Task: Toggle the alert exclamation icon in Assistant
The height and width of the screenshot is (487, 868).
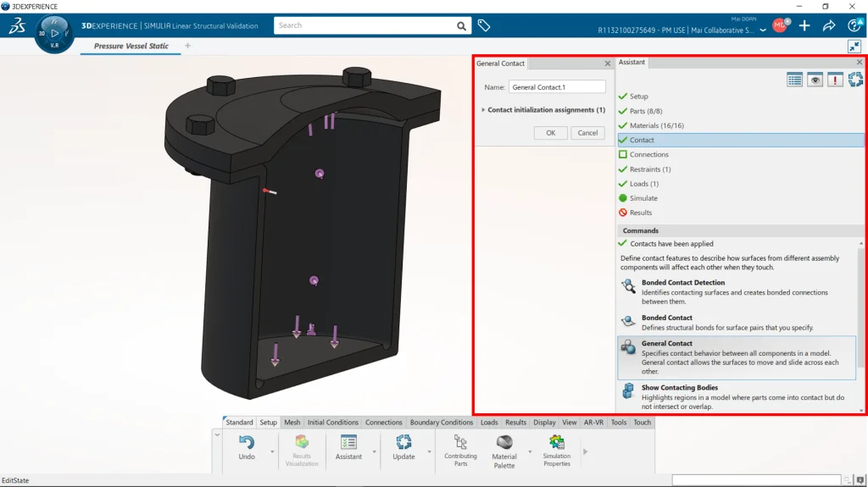Action: click(835, 80)
